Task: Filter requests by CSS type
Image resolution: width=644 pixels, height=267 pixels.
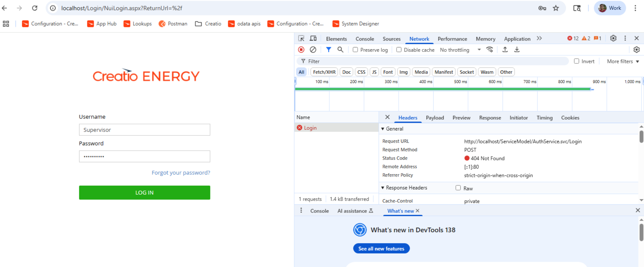Action: (361, 72)
